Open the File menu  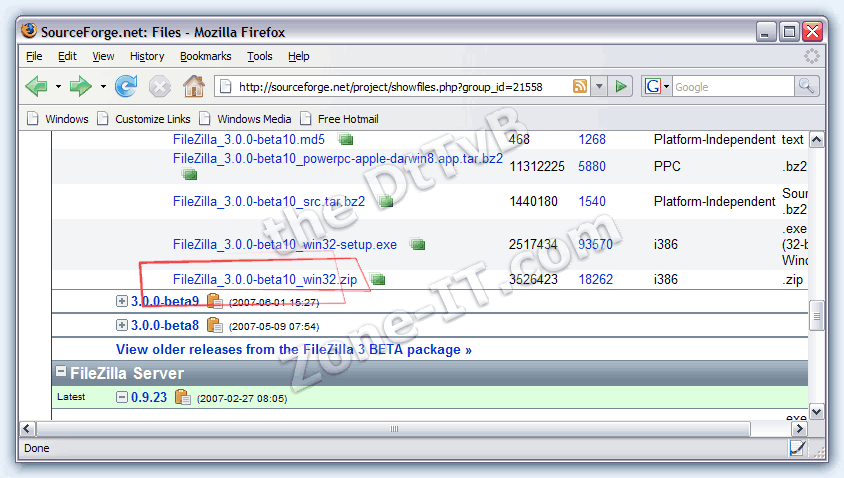[34, 56]
